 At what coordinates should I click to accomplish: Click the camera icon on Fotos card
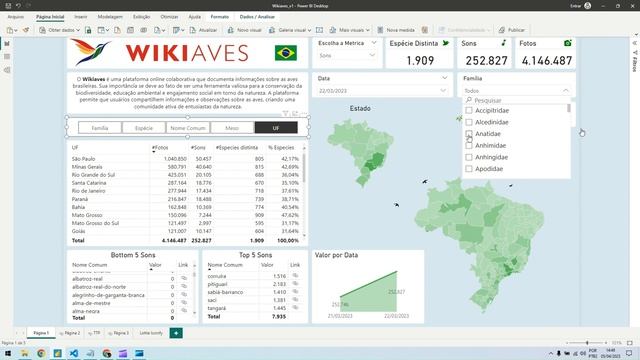(x=567, y=43)
